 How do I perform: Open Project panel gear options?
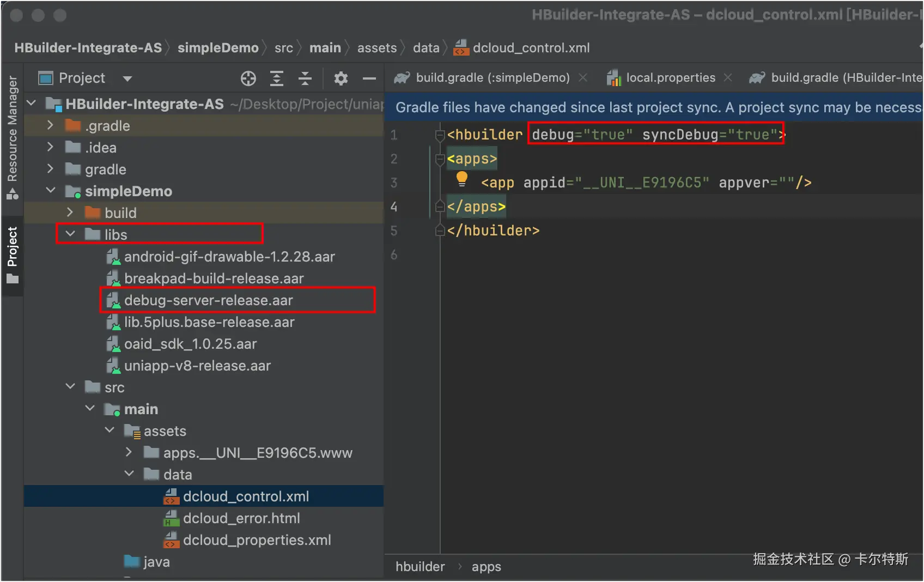click(x=341, y=78)
